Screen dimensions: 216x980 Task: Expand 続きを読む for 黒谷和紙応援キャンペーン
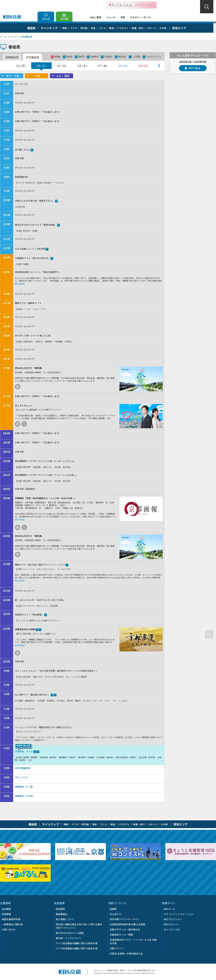tap(20, 284)
